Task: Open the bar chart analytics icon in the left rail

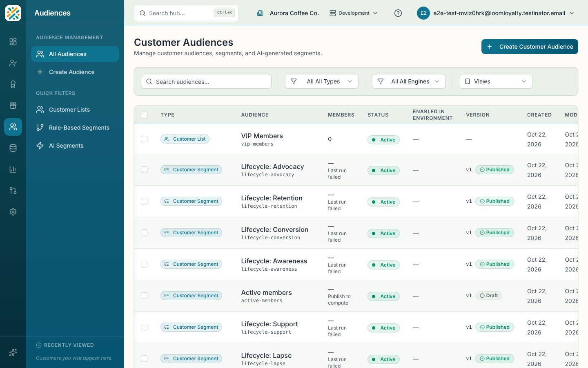Action: tap(13, 169)
